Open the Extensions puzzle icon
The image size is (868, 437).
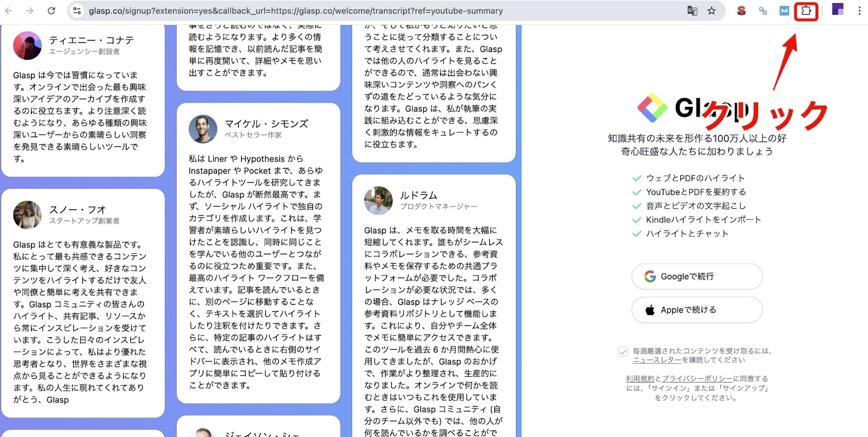point(806,11)
